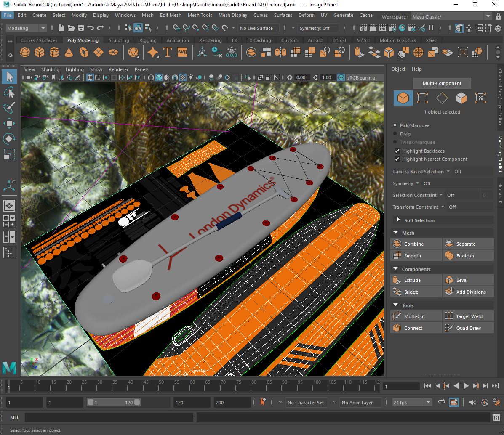Import SVG using the svg shelf icon
Screen dimensions: 504x435
[182, 52]
